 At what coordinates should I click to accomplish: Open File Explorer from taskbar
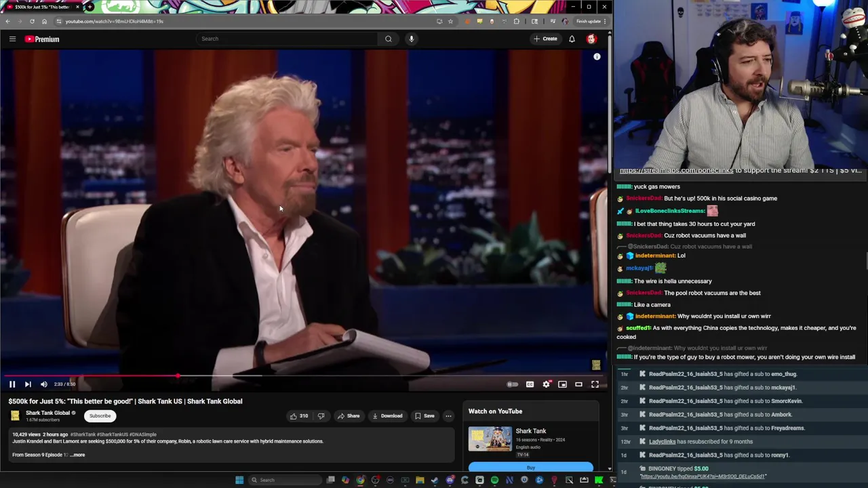[420, 480]
